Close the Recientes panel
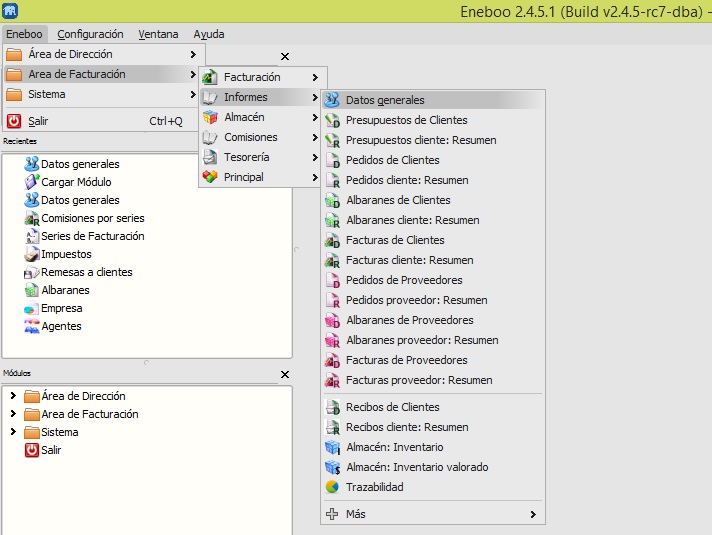This screenshot has height=535, width=712. point(285,56)
